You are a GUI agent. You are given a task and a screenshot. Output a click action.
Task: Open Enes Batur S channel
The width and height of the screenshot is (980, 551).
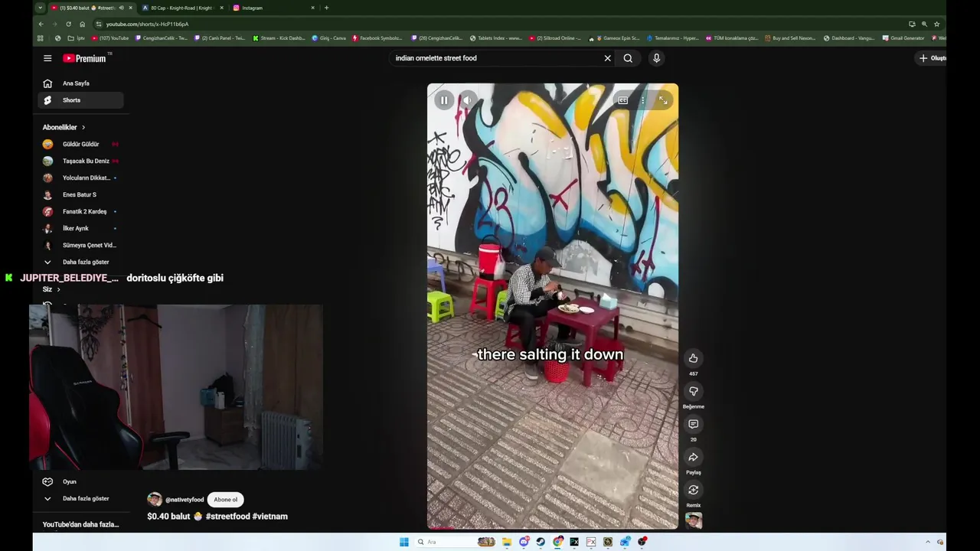(x=80, y=194)
